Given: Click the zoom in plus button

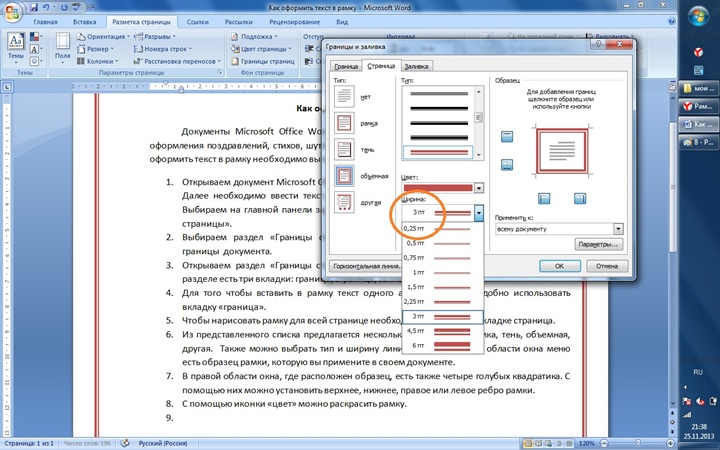Looking at the screenshot, I should 669,444.
